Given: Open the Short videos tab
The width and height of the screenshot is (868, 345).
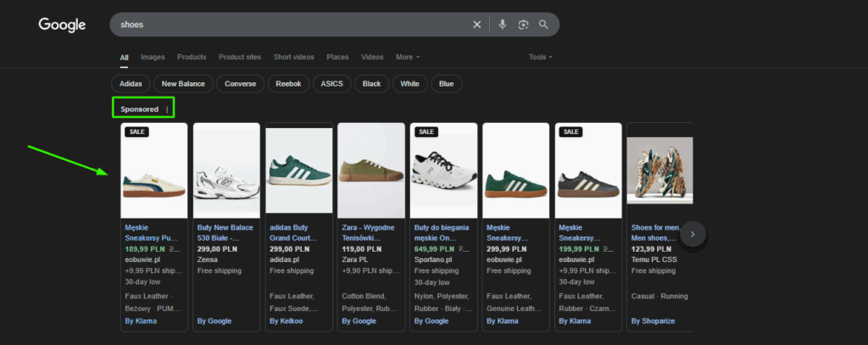Looking at the screenshot, I should click(x=293, y=57).
